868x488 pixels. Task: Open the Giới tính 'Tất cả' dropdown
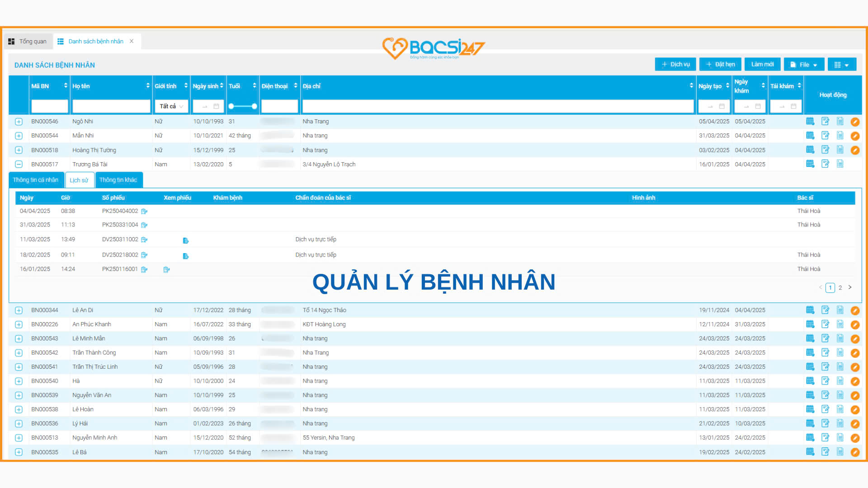(x=171, y=106)
